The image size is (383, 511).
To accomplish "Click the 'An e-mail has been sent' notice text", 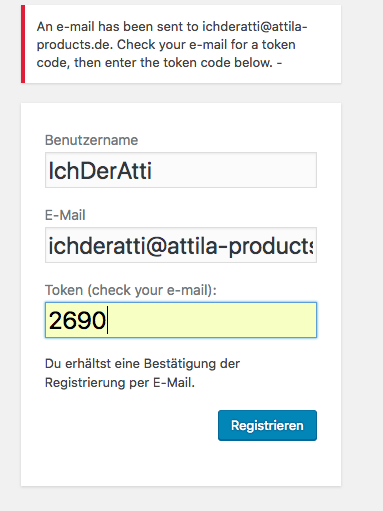I will (172, 44).
